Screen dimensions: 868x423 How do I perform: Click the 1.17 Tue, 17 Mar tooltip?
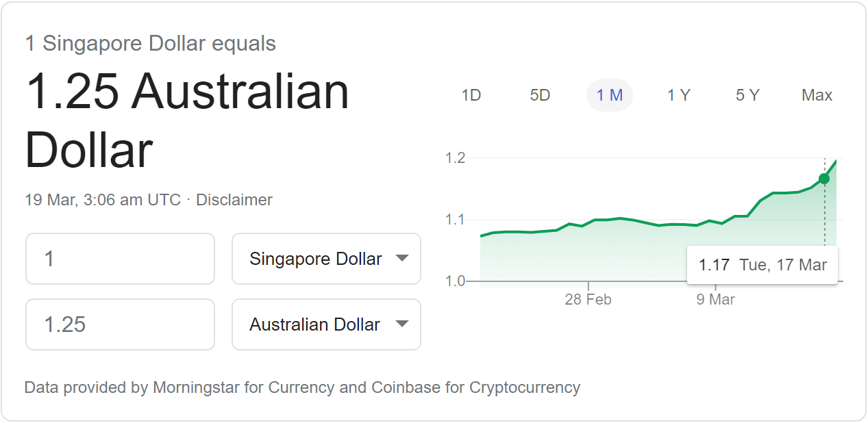click(x=762, y=265)
